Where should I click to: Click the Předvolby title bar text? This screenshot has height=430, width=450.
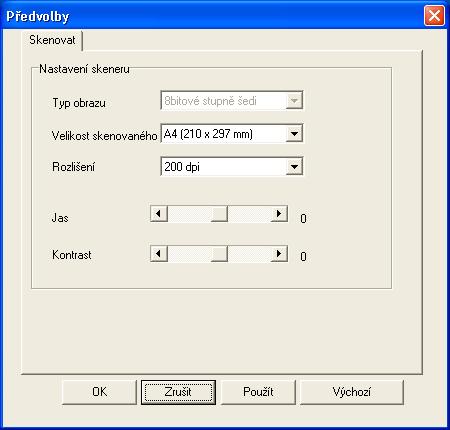click(38, 16)
